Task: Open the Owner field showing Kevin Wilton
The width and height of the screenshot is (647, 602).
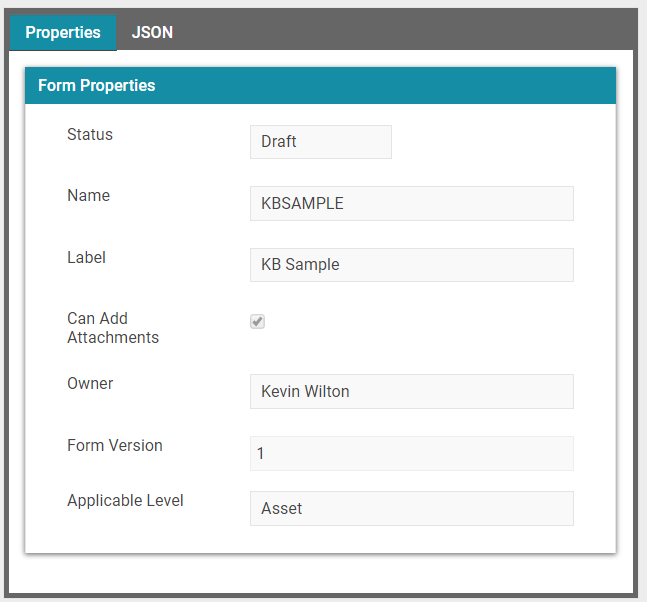Action: tap(412, 391)
